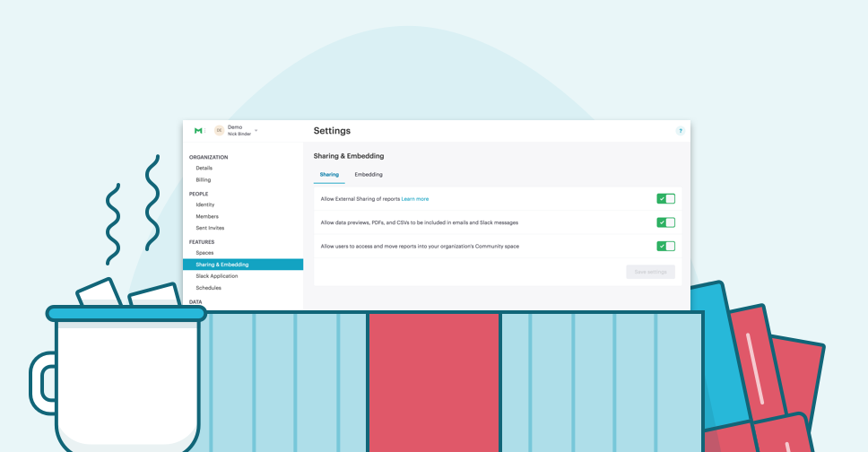Viewport: 868px width, 452px height.
Task: Open Billing in the sidebar
Action: [x=204, y=180]
